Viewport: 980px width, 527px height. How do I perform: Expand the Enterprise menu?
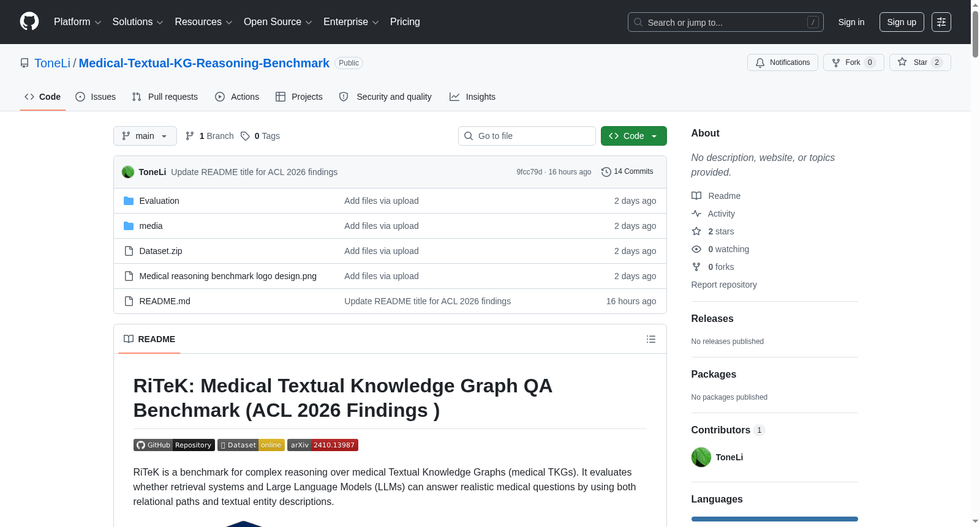[x=351, y=22]
